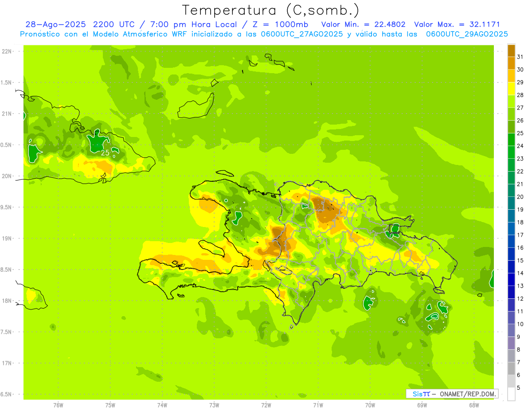The width and height of the screenshot is (532, 411).
Task: Click the '68W' longitude axis label
Action: click(474, 405)
